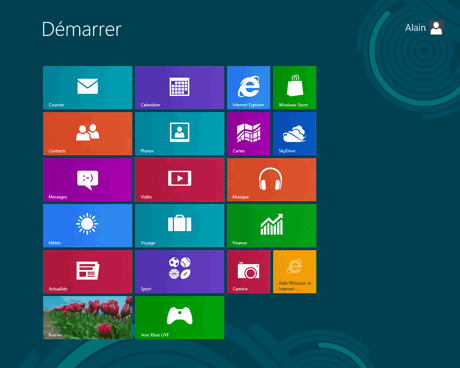Image resolution: width=460 pixels, height=368 pixels.
Task: Click the Alain user account picture
Action: (x=436, y=28)
